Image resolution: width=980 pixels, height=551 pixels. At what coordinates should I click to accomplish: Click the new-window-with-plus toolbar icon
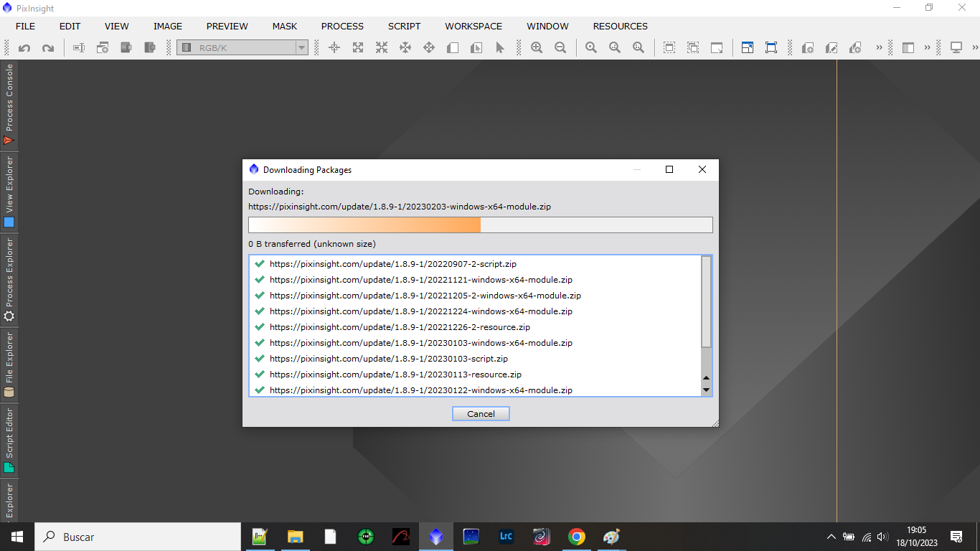click(x=103, y=48)
